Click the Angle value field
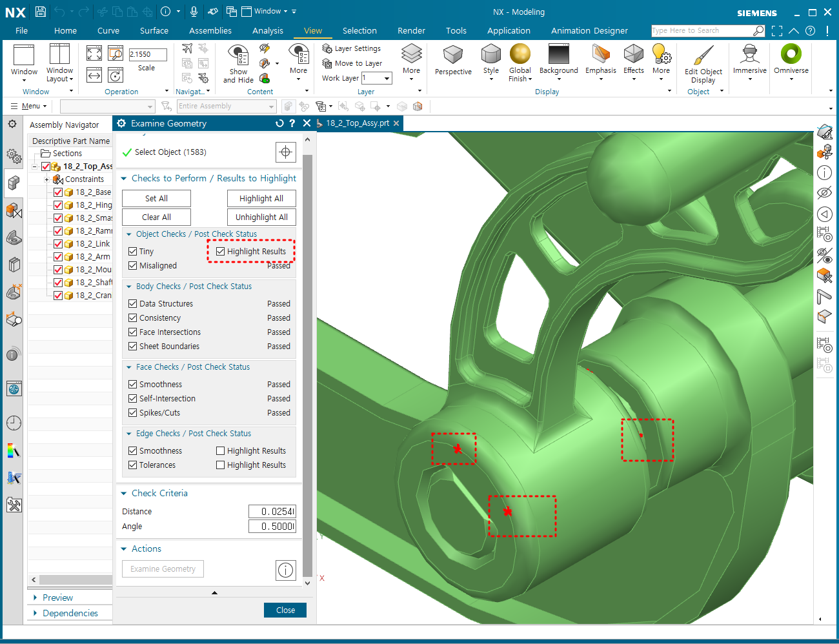Screen dimensions: 839x644 (x=272, y=527)
